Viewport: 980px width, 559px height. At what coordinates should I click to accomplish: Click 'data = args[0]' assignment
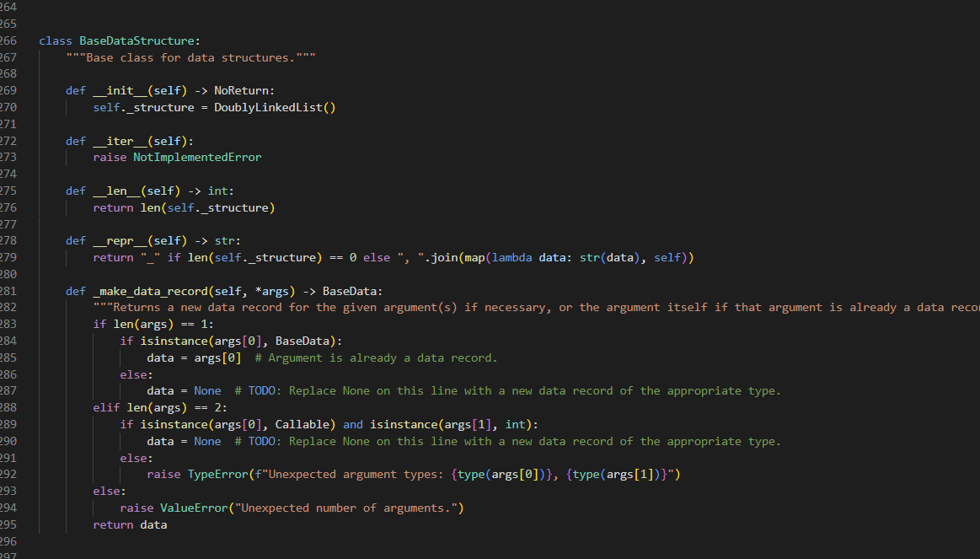point(195,358)
